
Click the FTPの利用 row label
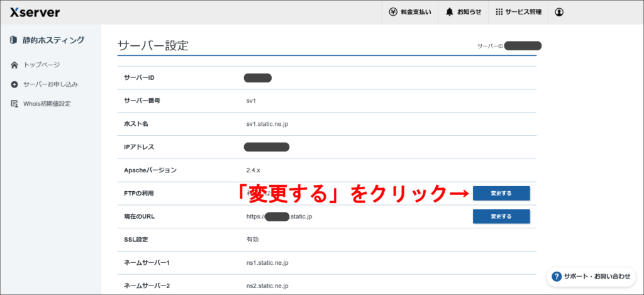(x=138, y=193)
